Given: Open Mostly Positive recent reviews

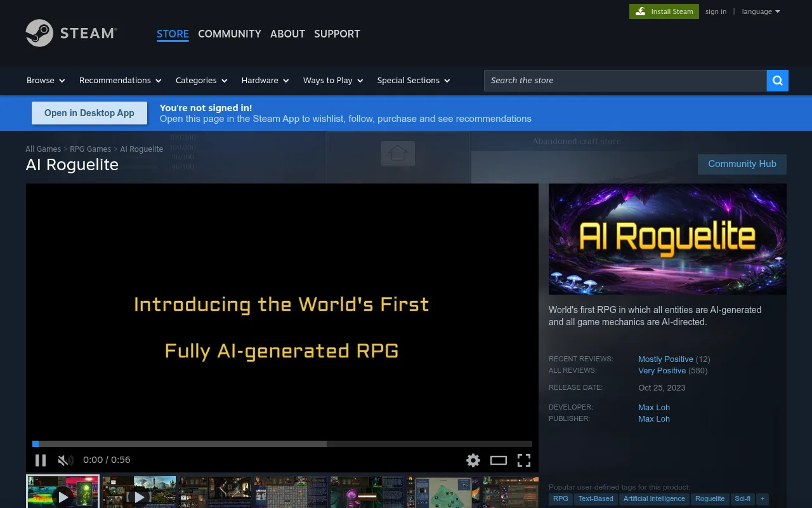Looking at the screenshot, I should (x=665, y=359).
